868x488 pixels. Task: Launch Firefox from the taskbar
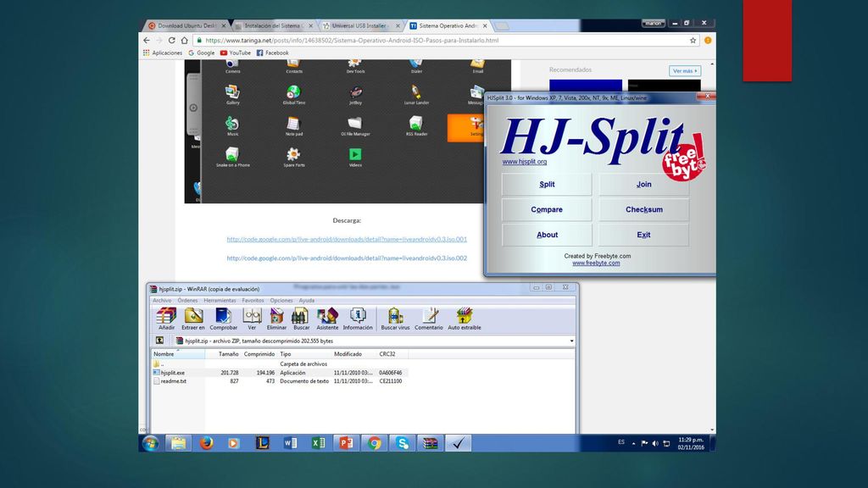click(x=207, y=443)
